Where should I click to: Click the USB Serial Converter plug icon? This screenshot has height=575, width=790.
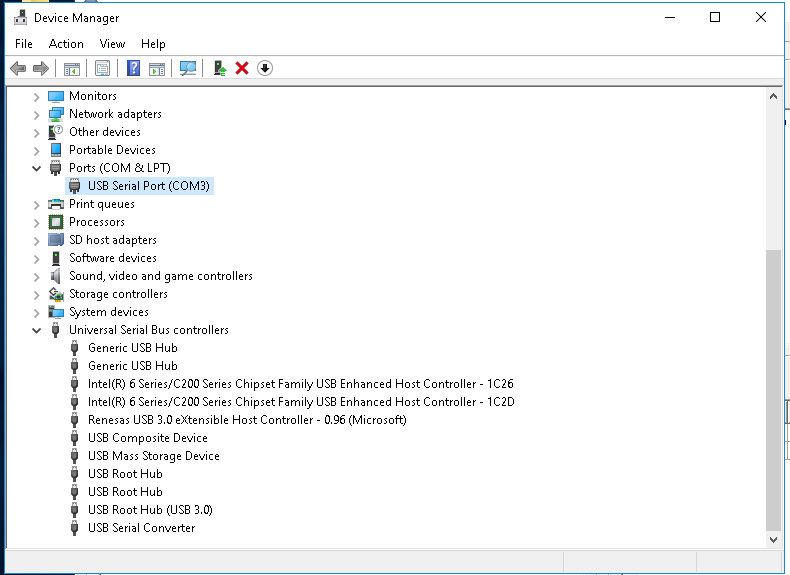point(75,528)
